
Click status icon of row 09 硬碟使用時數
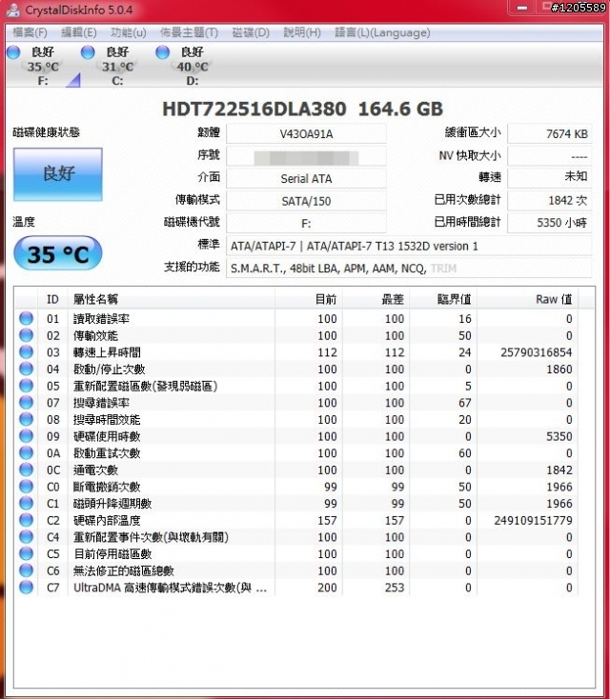coord(27,436)
